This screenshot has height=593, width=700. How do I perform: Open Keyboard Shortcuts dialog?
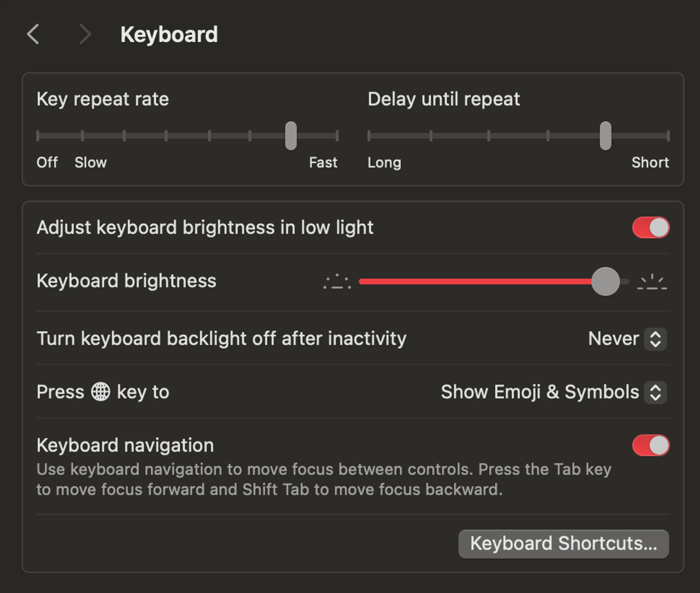point(563,544)
